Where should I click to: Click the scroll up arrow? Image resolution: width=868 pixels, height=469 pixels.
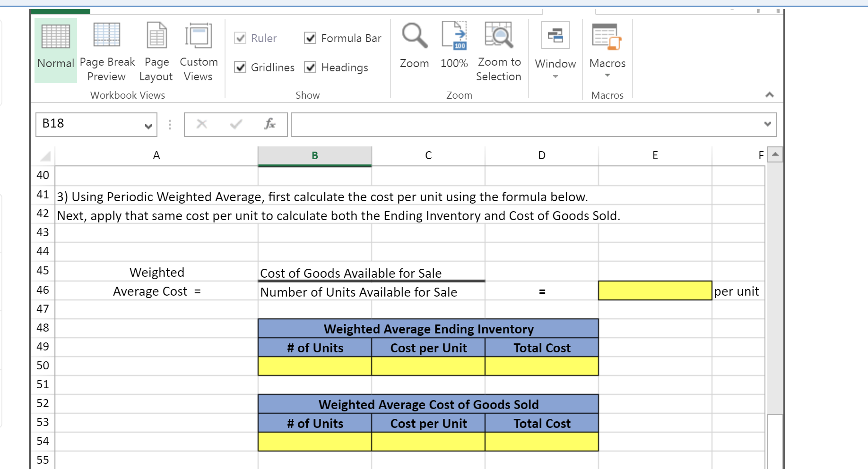(x=775, y=154)
